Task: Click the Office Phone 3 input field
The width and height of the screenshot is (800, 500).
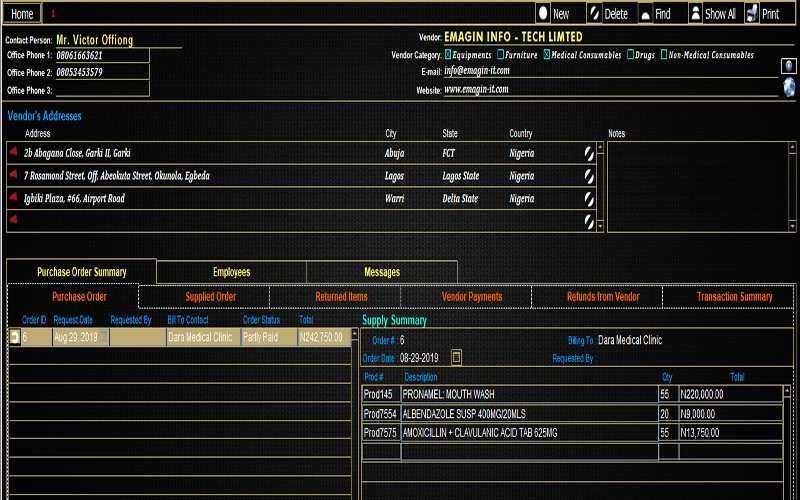Action: (x=100, y=90)
